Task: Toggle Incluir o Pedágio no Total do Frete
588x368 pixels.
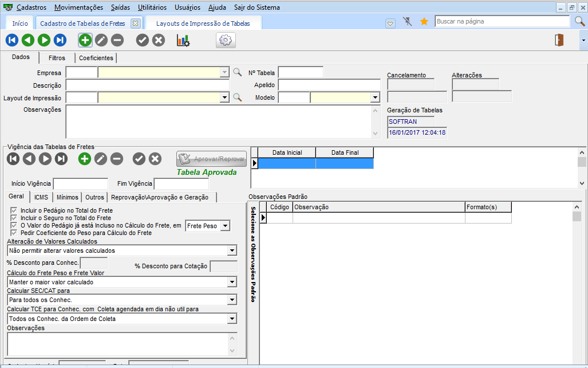Action: coord(14,211)
